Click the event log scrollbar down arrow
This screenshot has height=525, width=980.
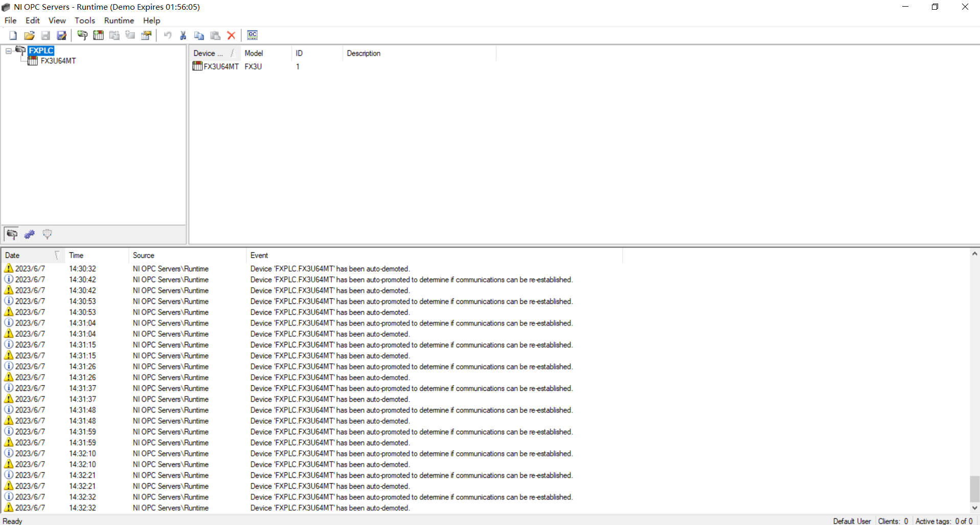[x=974, y=508]
